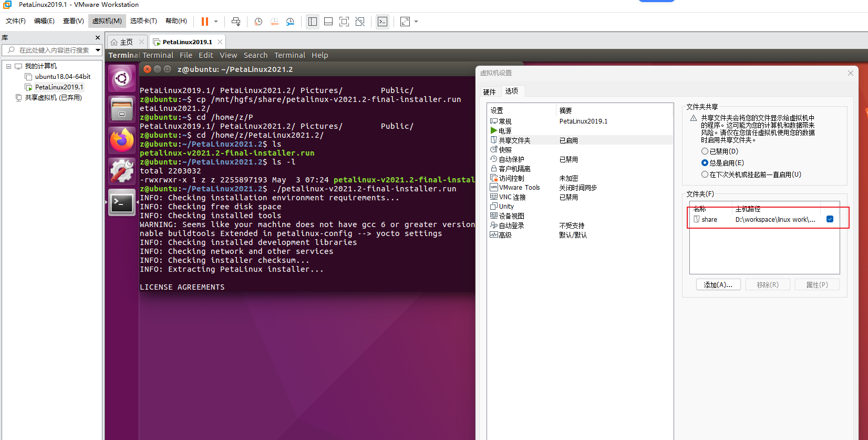
Task: Select ubuntu18.04-64bit in library tree
Action: click(63, 77)
